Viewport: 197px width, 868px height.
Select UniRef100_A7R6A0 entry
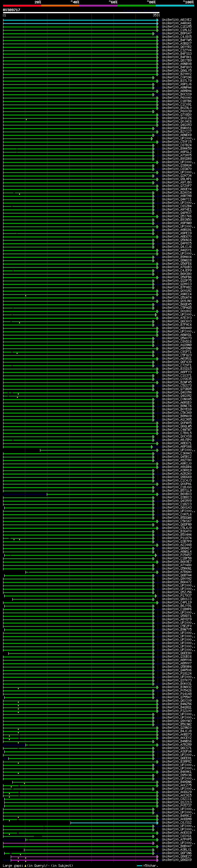(176, 572)
